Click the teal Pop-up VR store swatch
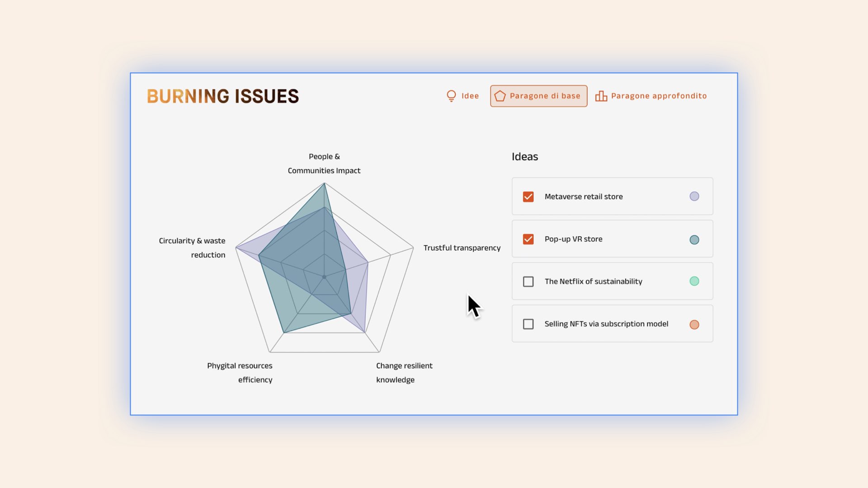The image size is (868, 488). [694, 239]
